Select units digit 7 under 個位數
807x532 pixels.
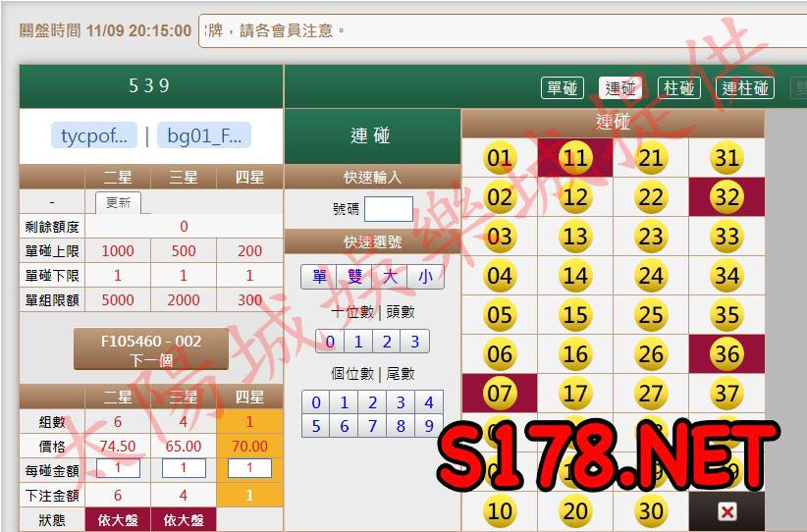[372, 426]
